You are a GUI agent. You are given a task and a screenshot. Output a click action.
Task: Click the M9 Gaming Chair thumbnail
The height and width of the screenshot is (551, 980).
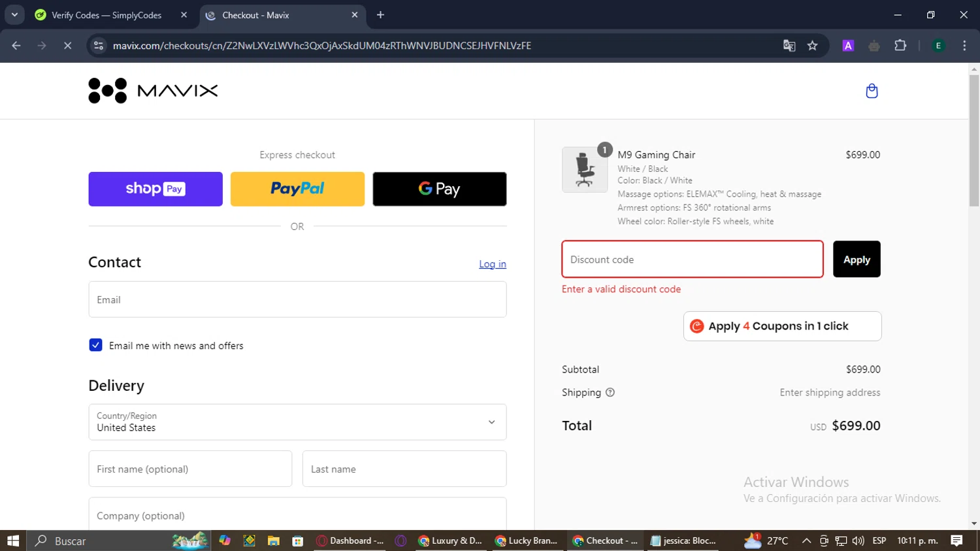(585, 169)
